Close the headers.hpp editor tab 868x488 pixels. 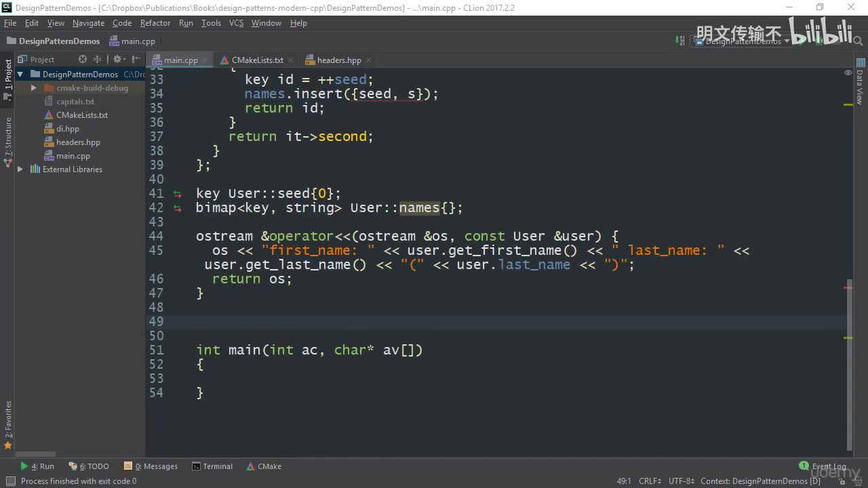369,60
